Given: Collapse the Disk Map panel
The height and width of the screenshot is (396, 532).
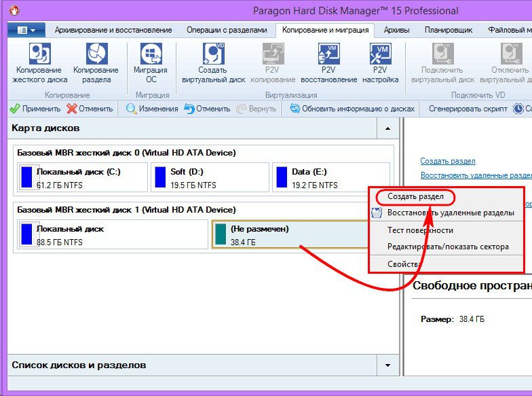Looking at the screenshot, I should pyautogui.click(x=387, y=128).
